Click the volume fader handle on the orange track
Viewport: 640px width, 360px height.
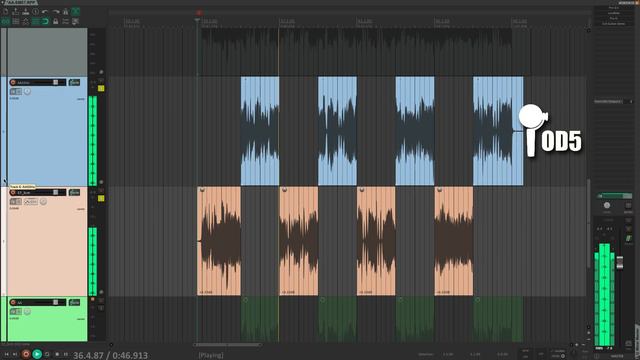(56, 192)
